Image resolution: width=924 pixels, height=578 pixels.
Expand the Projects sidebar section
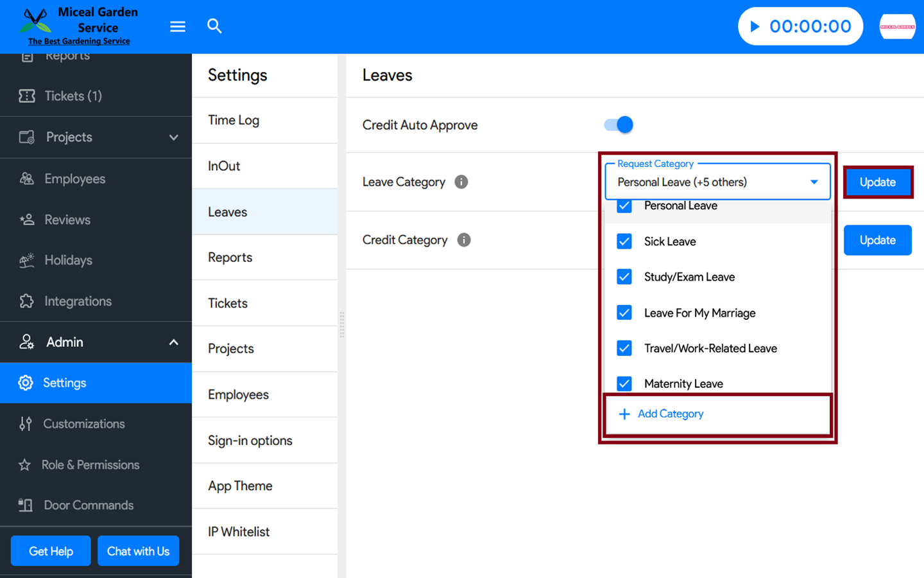tap(173, 137)
